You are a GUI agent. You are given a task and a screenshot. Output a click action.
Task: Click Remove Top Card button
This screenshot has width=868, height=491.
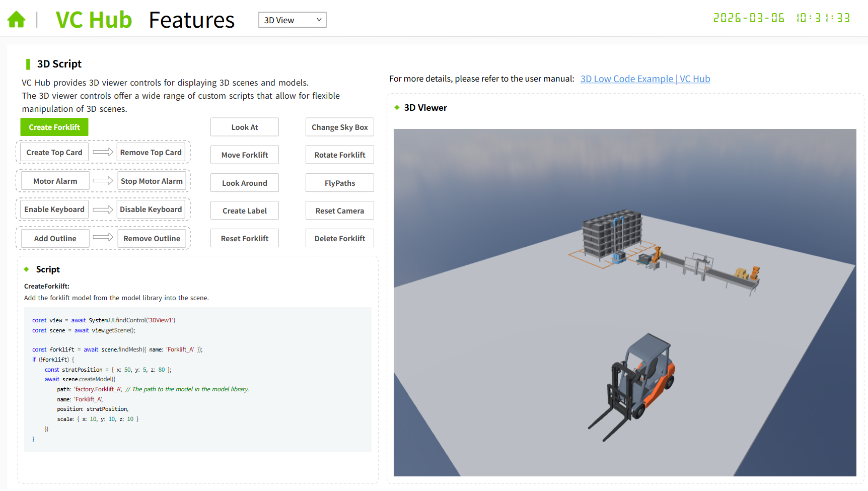point(151,153)
